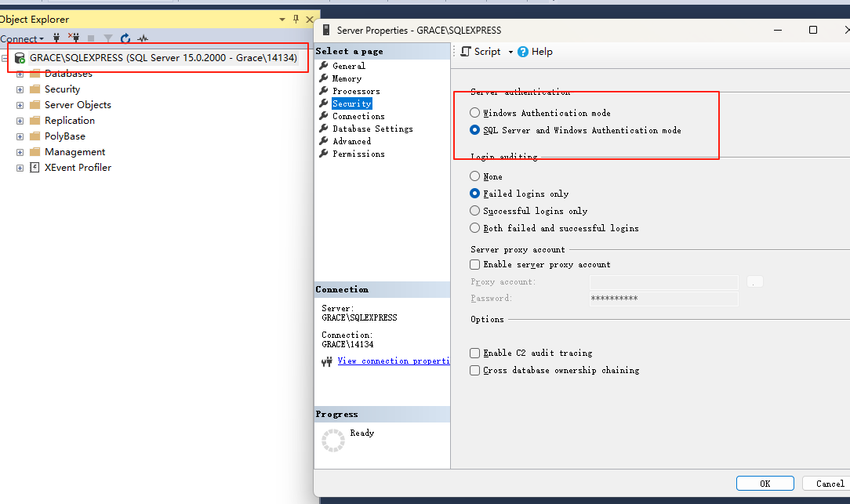Expand the Replication node
Screen dimensions: 850x504
coord(20,121)
